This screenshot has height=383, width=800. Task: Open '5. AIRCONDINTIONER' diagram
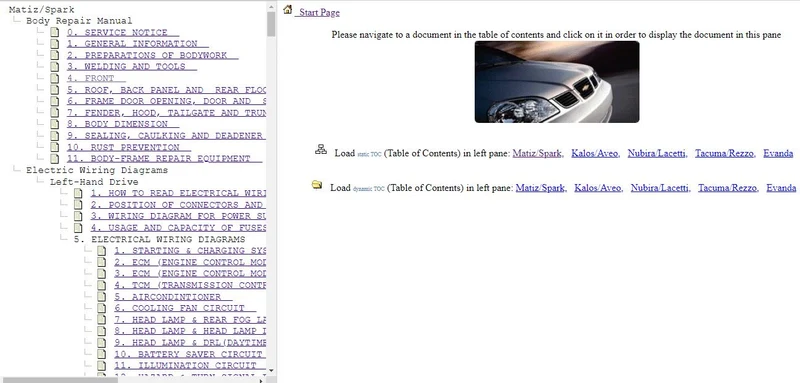(173, 296)
